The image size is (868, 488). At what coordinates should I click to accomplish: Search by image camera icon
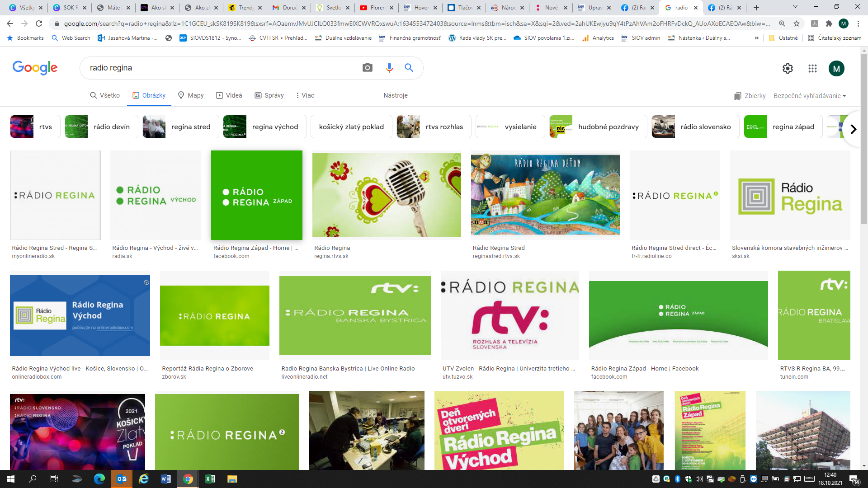click(368, 68)
